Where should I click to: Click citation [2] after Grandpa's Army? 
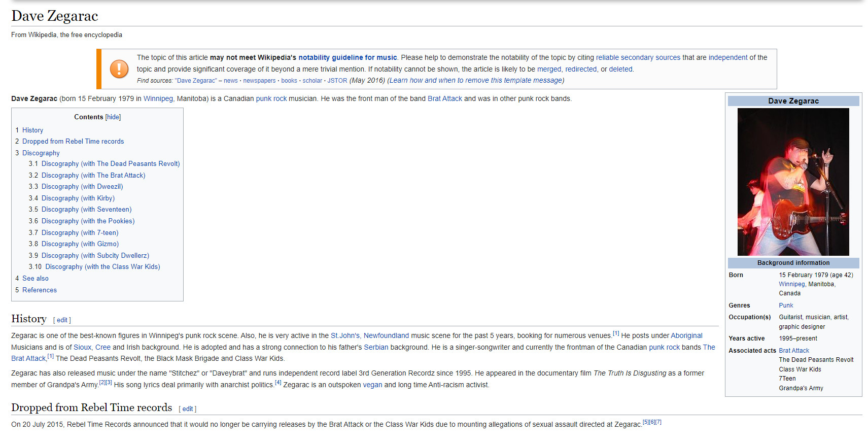click(102, 383)
